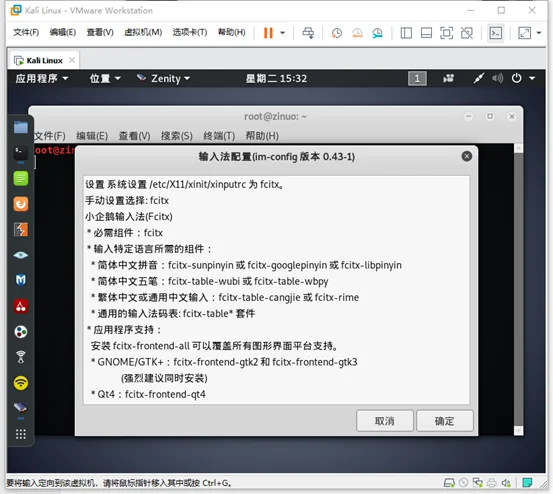Open Files from the Kali dock
The width and height of the screenshot is (553, 494).
(x=21, y=127)
